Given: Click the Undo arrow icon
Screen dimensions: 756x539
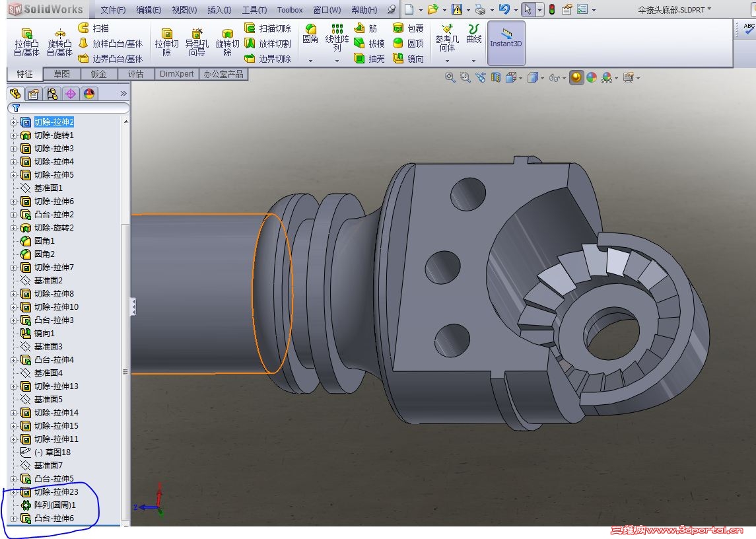Looking at the screenshot, I should pyautogui.click(x=504, y=9).
